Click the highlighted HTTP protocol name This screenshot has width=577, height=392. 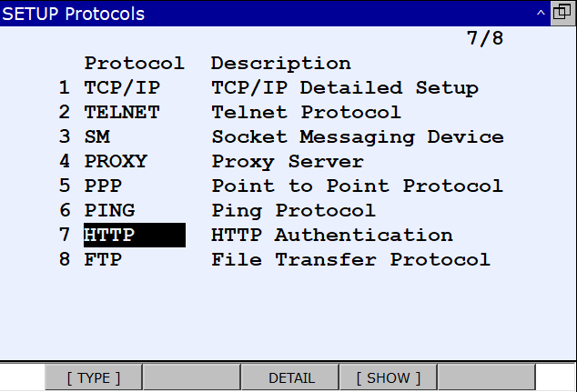(109, 236)
